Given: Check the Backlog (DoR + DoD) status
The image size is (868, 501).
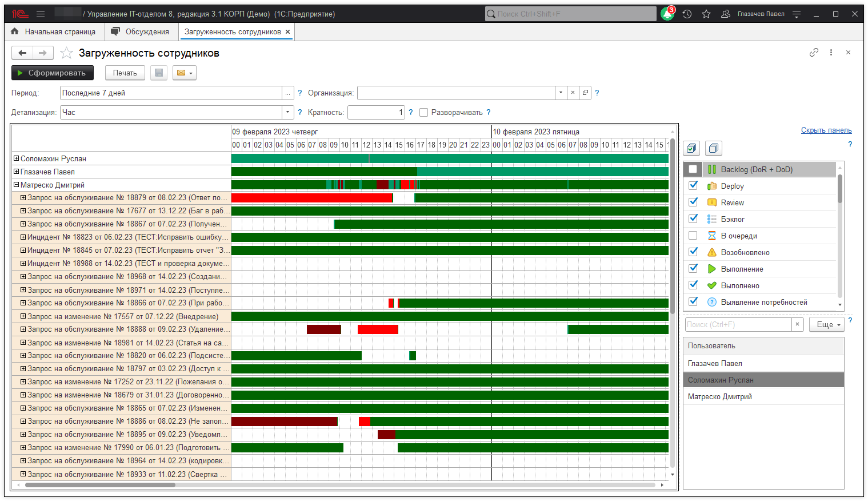Looking at the screenshot, I should [x=693, y=169].
